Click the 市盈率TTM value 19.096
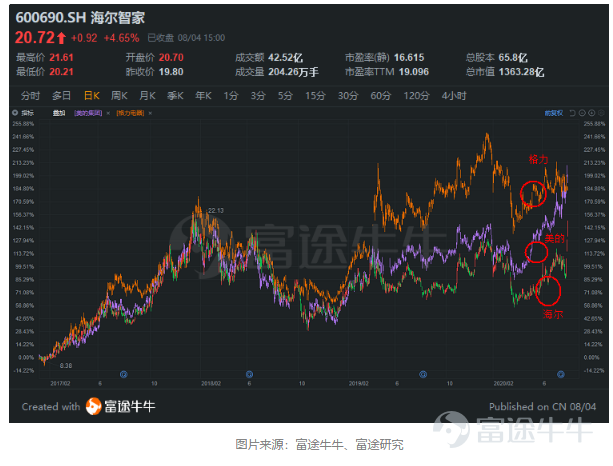Image resolution: width=613 pixels, height=466 pixels. tap(414, 72)
